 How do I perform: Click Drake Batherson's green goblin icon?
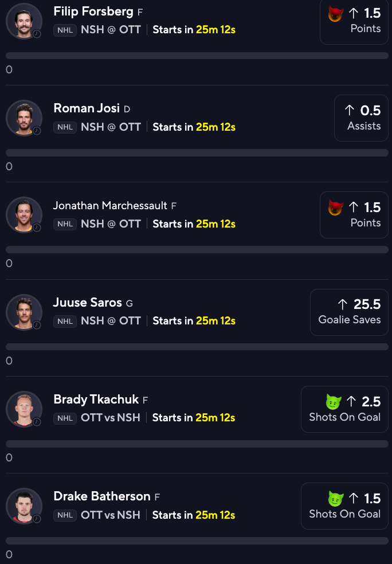pyautogui.click(x=335, y=498)
